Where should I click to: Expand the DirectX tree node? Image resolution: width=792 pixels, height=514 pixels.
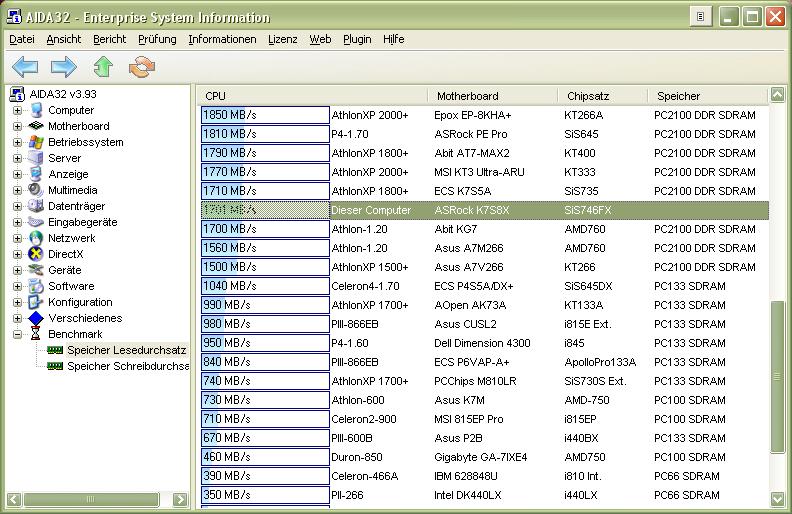pos(18,254)
